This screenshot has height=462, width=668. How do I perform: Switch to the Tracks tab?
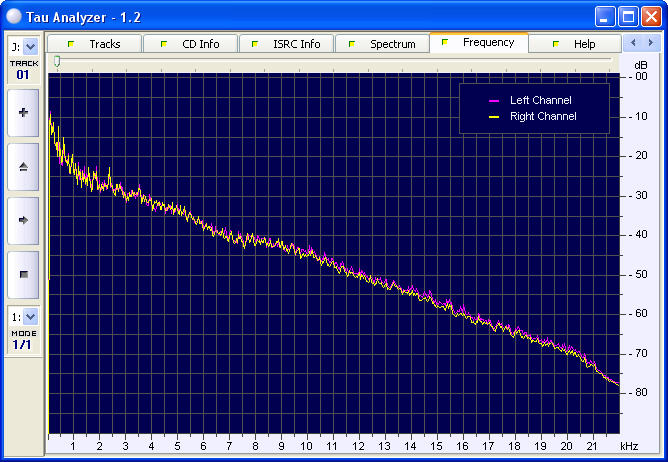(93, 44)
